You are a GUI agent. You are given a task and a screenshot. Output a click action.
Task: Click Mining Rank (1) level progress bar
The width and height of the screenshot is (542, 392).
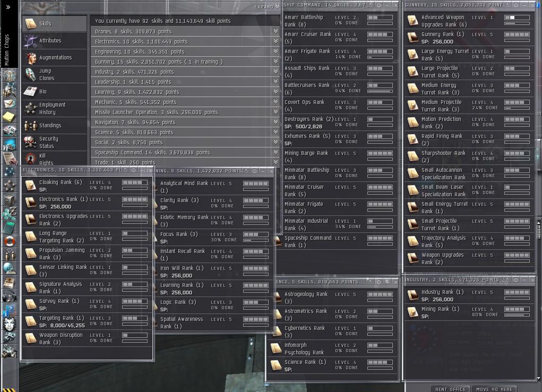tap(517, 309)
